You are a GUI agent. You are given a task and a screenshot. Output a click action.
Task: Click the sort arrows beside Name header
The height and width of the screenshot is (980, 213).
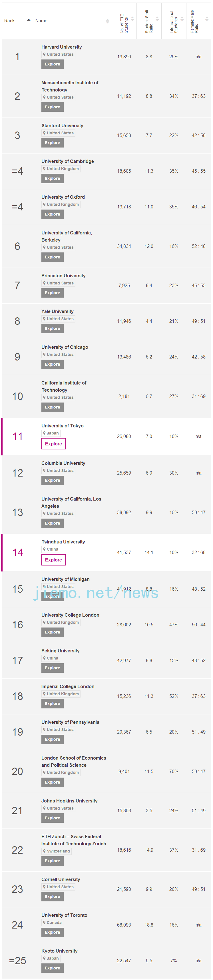click(x=107, y=21)
